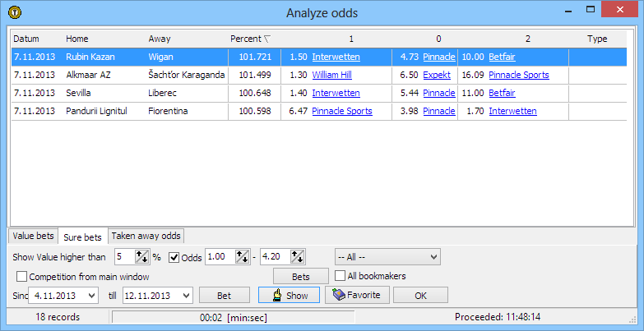The image size is (644, 331).
Task: Click the Percent column sort arrow
Action: tap(265, 39)
